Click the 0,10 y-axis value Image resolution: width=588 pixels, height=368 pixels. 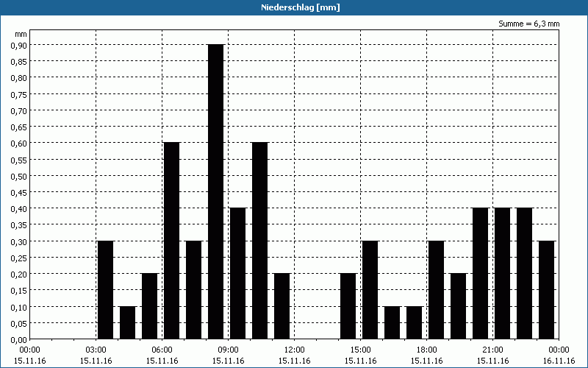tap(19, 307)
